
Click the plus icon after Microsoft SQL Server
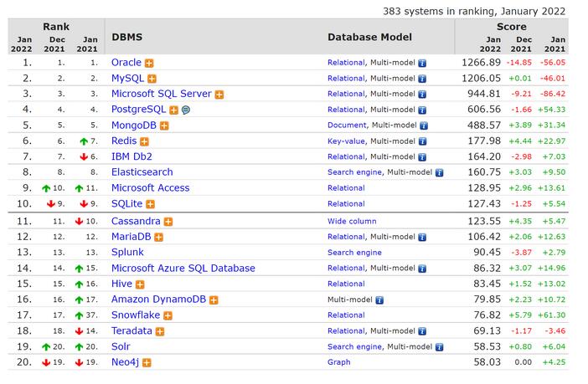point(219,95)
